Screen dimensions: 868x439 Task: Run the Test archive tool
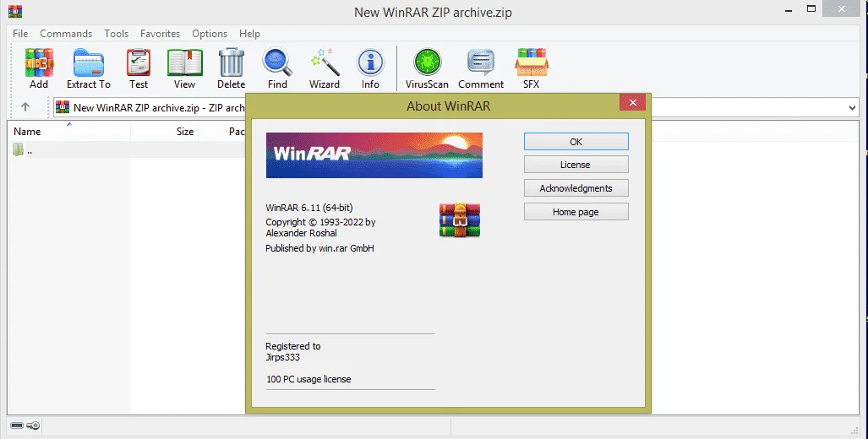(x=139, y=68)
